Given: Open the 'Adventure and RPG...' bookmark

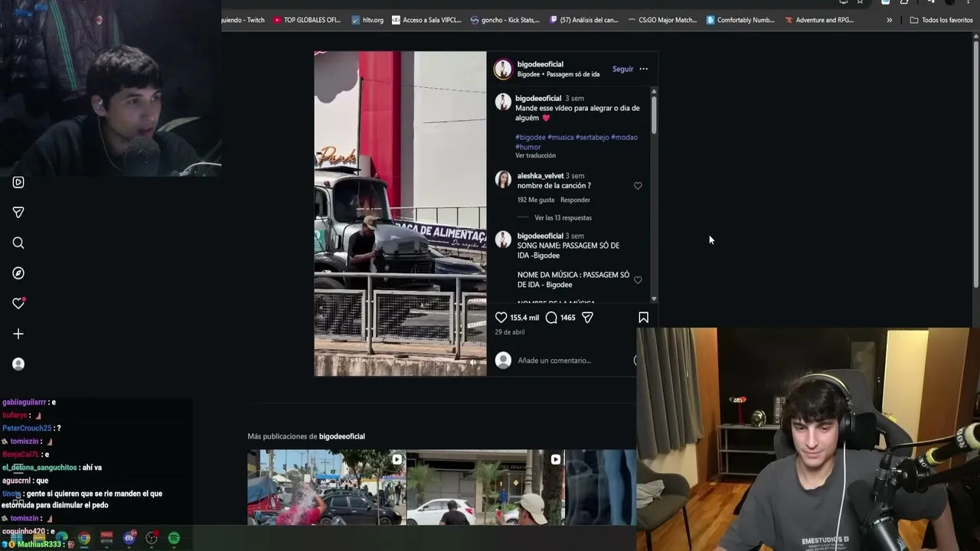Looking at the screenshot, I should point(819,20).
